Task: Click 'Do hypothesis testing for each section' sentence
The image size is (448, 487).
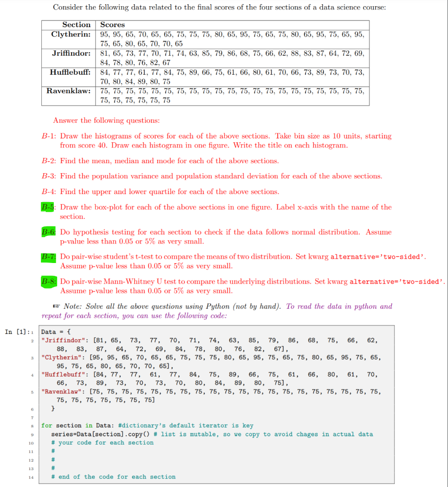Action: pyautogui.click(x=225, y=237)
